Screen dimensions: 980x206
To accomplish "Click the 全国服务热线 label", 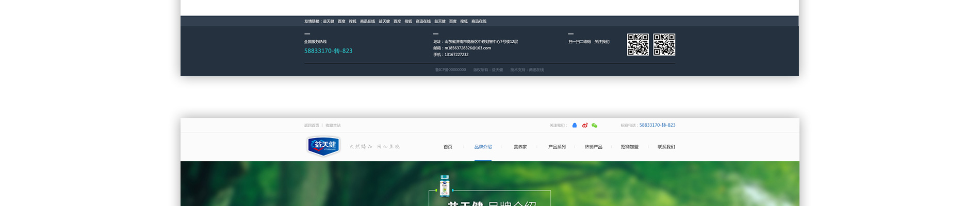I will point(315,42).
